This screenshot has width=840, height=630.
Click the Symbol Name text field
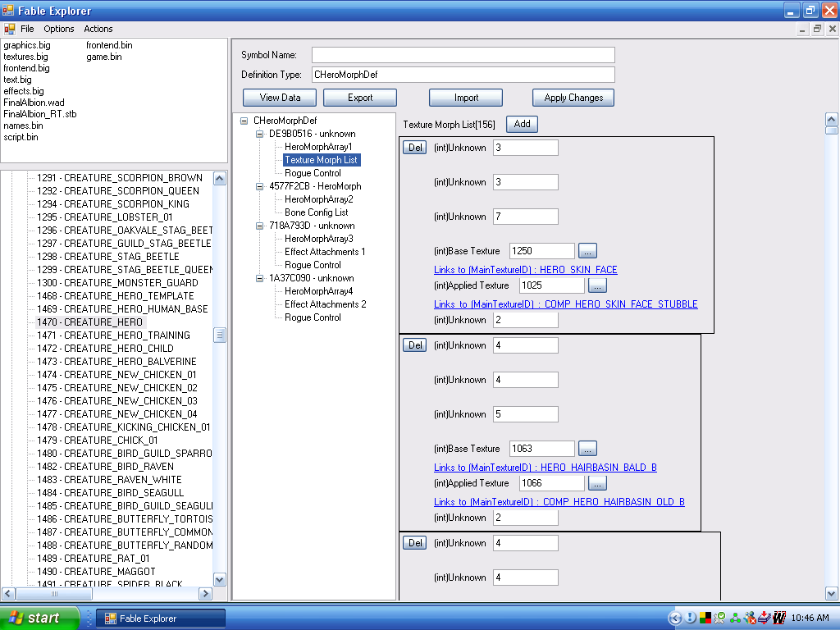(463, 55)
